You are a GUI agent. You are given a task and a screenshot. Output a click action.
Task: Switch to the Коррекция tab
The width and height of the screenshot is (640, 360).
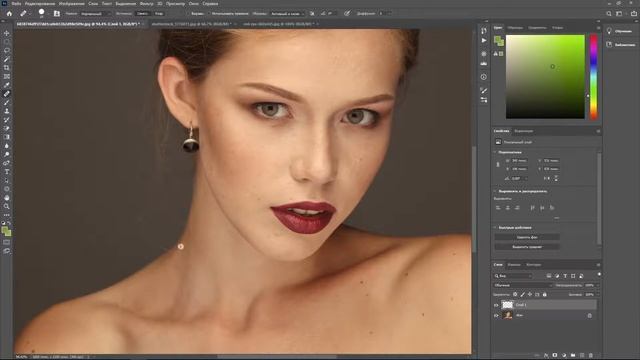(x=523, y=131)
